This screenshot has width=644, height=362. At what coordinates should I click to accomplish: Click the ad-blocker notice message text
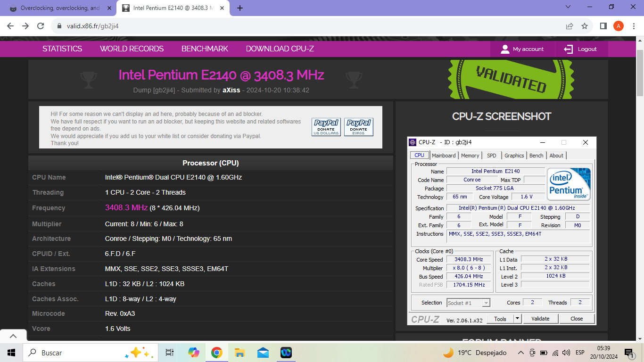pyautogui.click(x=176, y=128)
